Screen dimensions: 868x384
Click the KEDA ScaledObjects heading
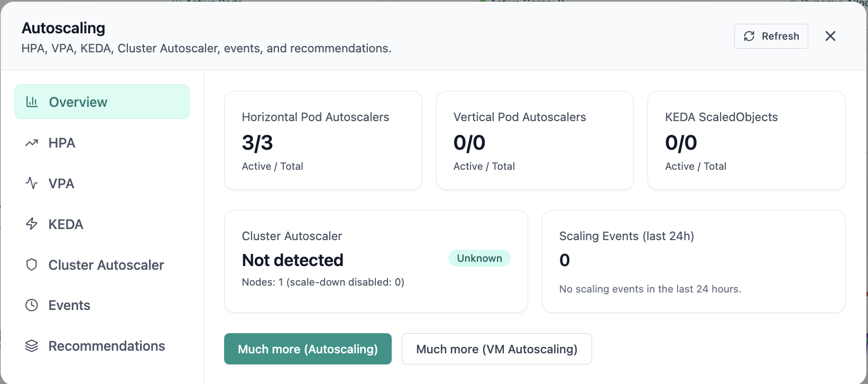pyautogui.click(x=721, y=117)
